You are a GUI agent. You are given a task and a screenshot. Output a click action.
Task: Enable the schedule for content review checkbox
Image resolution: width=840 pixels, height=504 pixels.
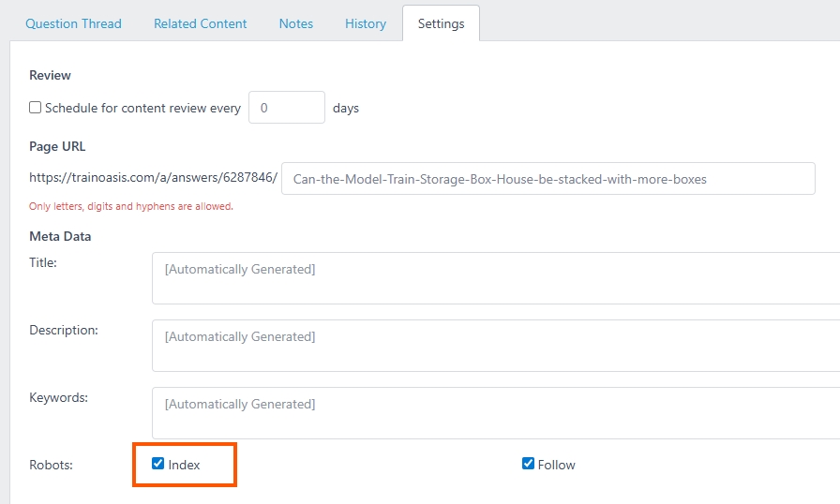[x=36, y=108]
